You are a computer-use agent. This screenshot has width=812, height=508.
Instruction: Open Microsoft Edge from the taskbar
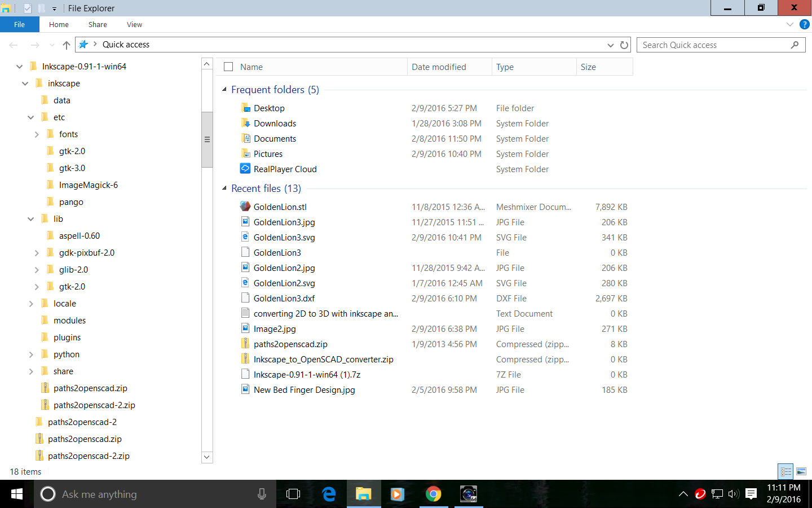pos(329,494)
